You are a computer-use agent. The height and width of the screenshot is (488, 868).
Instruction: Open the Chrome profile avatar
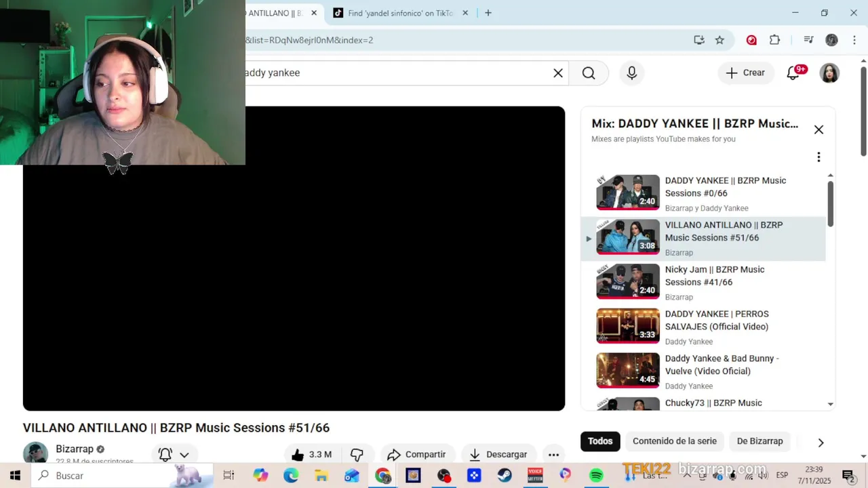pyautogui.click(x=831, y=40)
